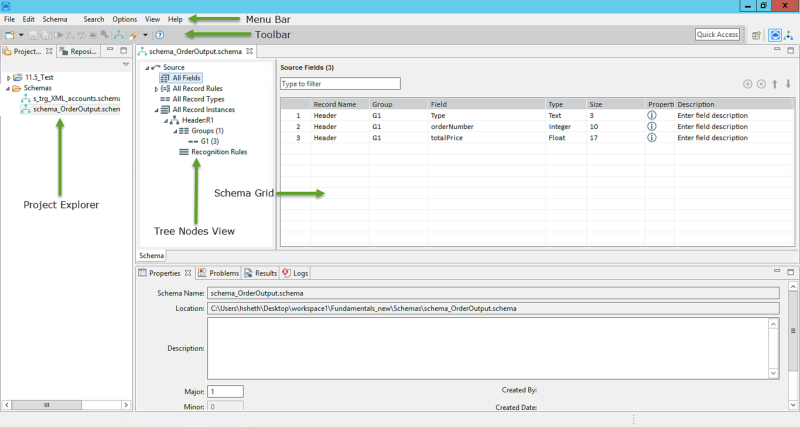Open properties info icon for orderNumber row

(x=652, y=127)
